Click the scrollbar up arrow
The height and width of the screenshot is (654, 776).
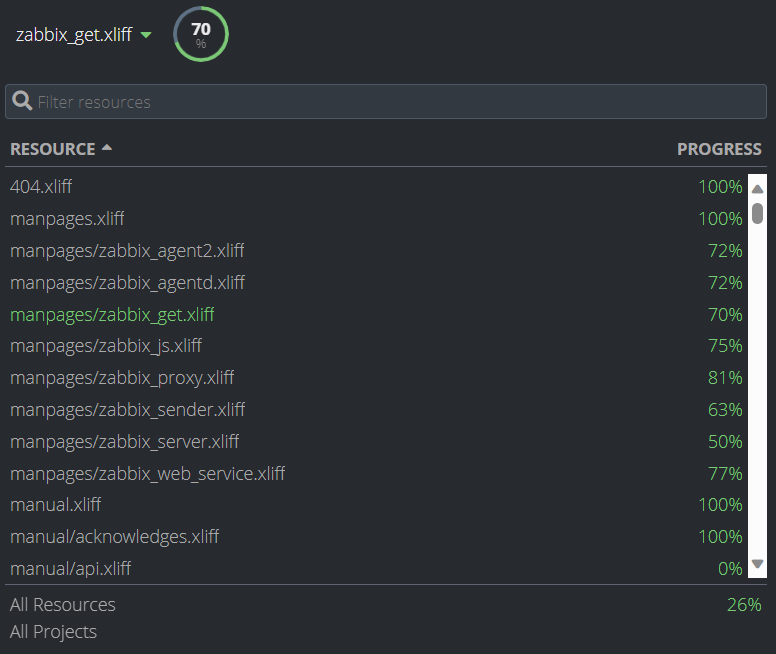[757, 189]
